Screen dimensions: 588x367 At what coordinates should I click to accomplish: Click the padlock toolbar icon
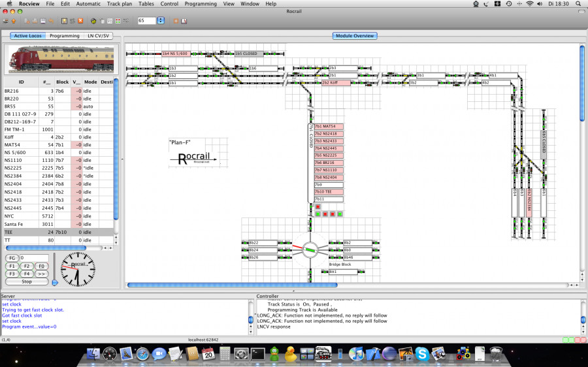103,21
